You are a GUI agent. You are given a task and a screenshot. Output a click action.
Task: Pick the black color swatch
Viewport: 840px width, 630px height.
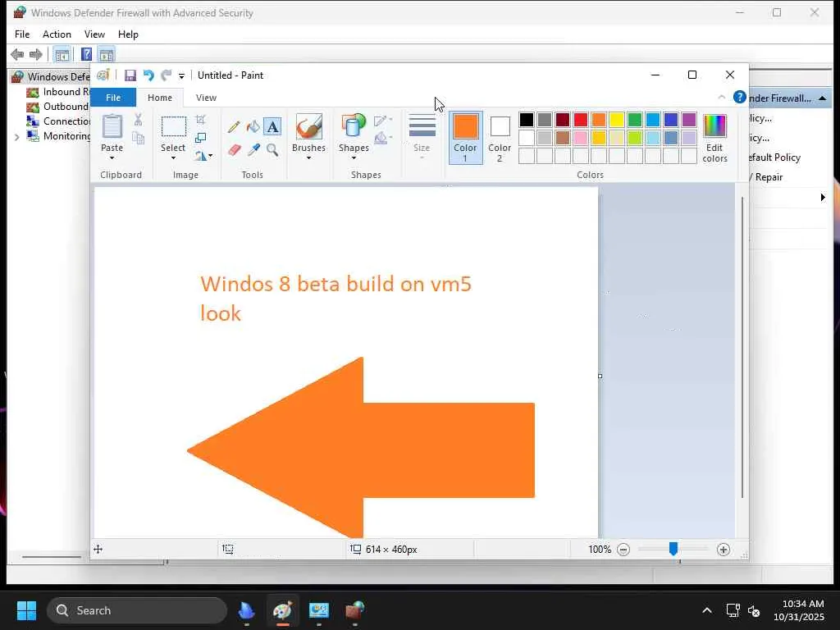pyautogui.click(x=527, y=120)
